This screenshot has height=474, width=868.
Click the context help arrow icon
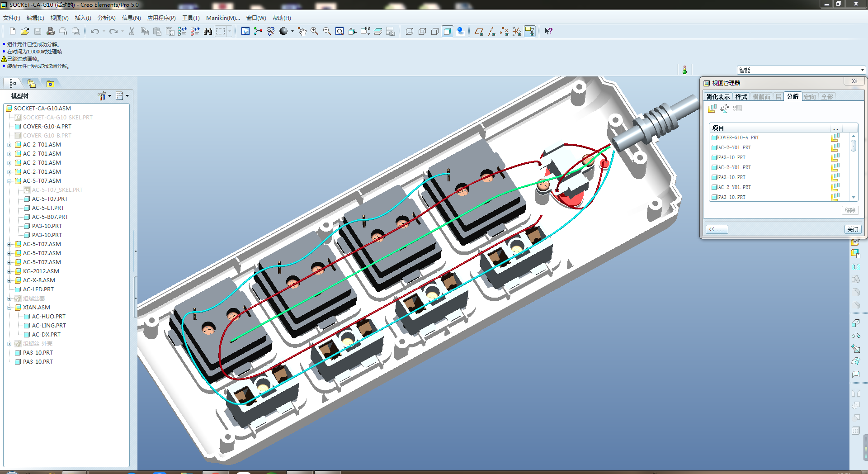point(548,31)
